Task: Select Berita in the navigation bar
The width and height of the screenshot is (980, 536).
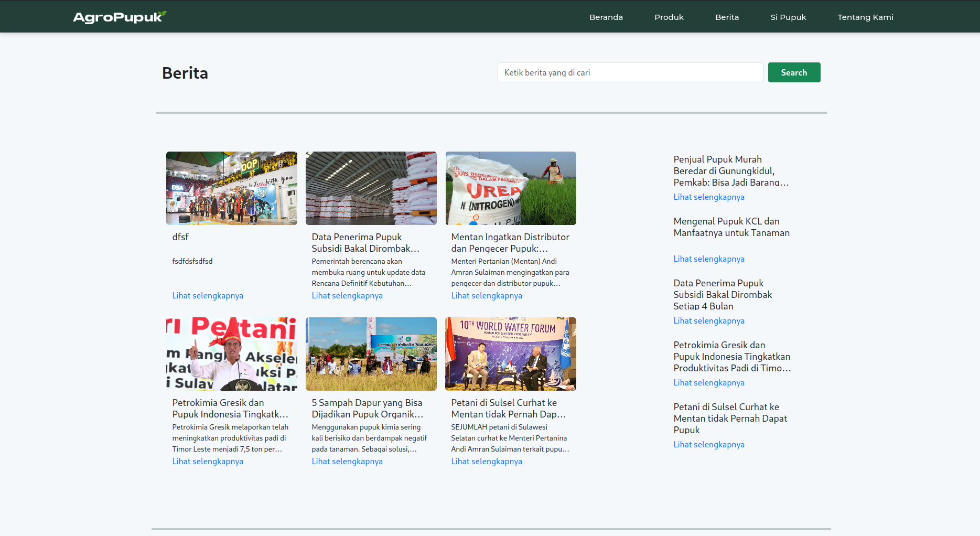Action: click(x=727, y=17)
